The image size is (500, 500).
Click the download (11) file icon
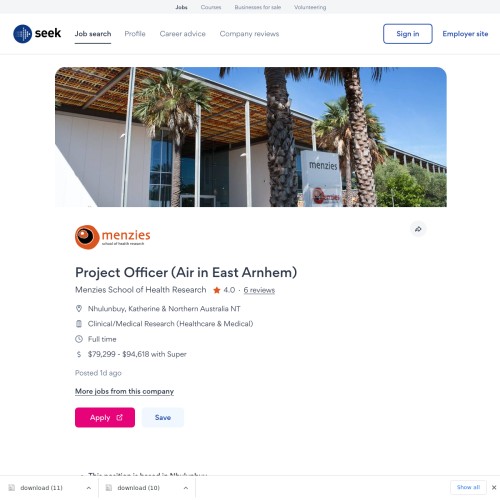[12, 488]
